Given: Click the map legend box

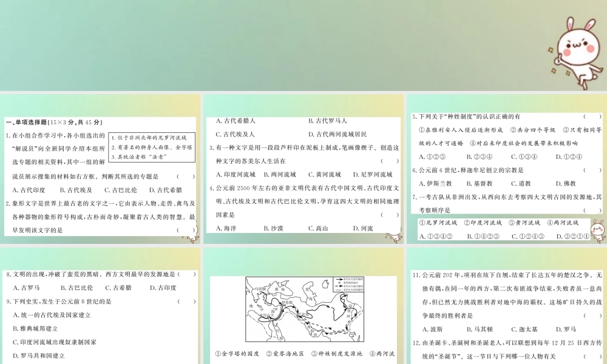Looking at the screenshot, I should click(x=348, y=285).
